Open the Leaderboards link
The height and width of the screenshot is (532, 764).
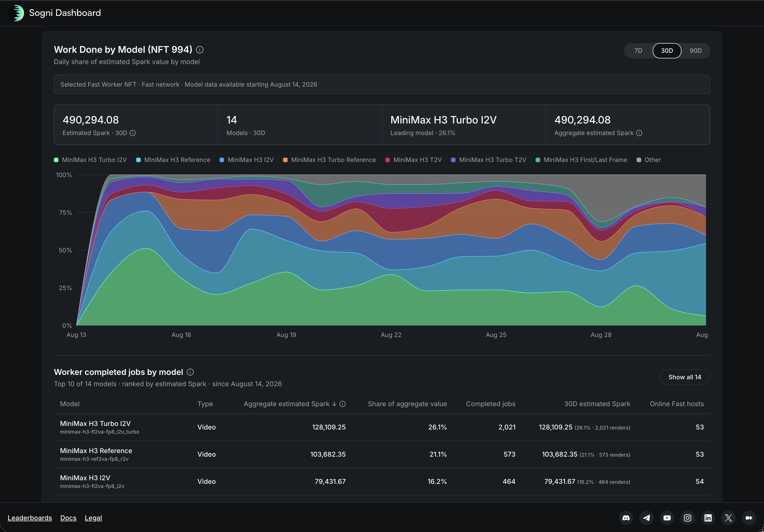pos(30,518)
